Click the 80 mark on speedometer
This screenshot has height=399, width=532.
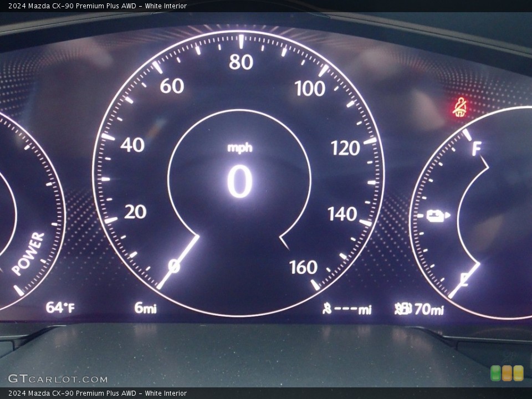point(241,62)
